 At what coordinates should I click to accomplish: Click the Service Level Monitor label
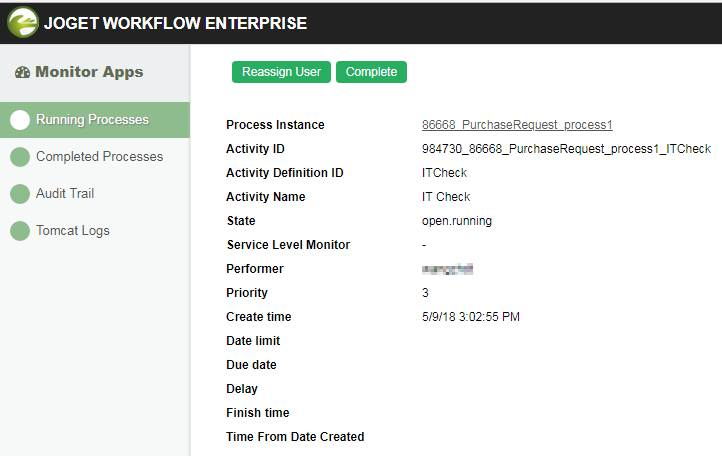(x=288, y=245)
